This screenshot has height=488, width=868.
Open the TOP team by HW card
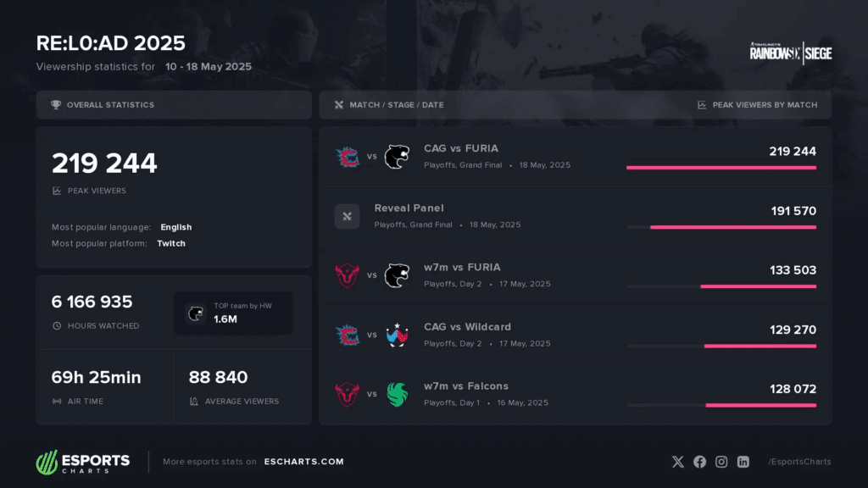pyautogui.click(x=233, y=313)
